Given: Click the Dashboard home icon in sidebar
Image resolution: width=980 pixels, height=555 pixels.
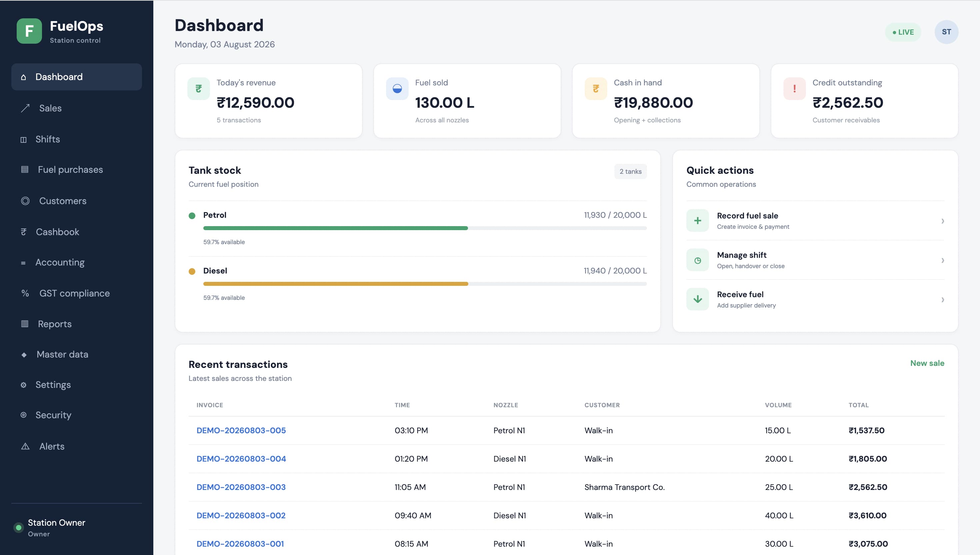Looking at the screenshot, I should coord(24,77).
